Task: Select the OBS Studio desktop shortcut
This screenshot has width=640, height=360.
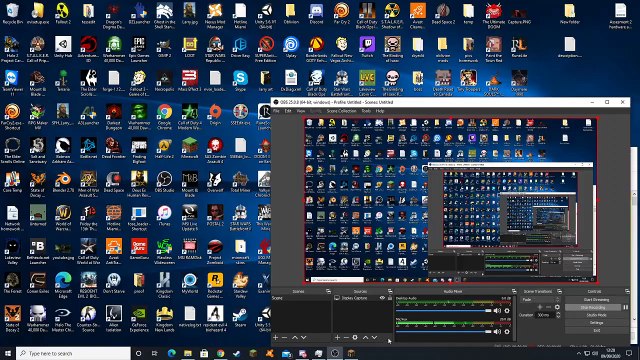Action: tap(164, 182)
